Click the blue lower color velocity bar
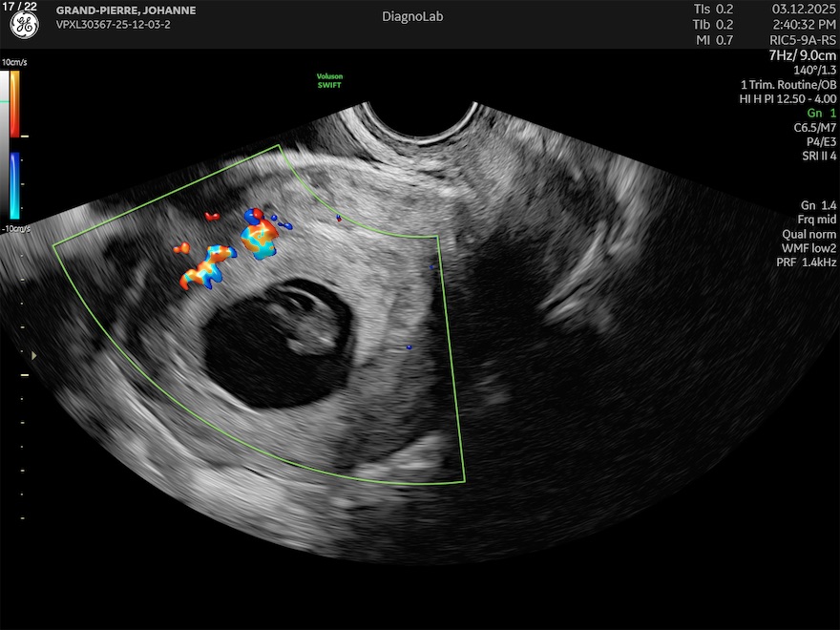This screenshot has height=630, width=840. coord(14,186)
